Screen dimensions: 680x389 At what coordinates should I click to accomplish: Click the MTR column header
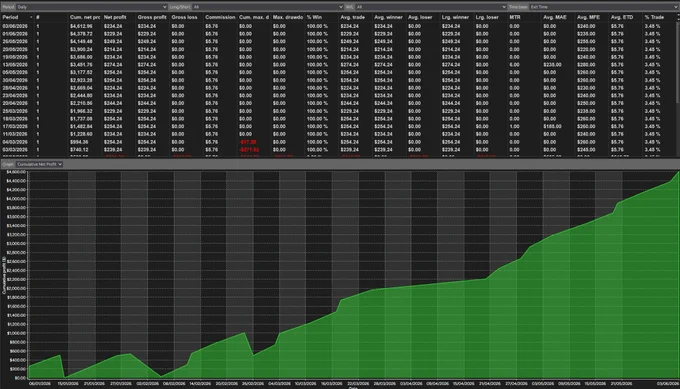pyautogui.click(x=524, y=17)
